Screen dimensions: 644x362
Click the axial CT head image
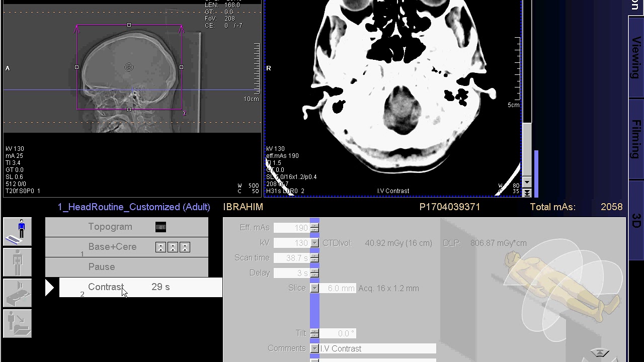(x=393, y=98)
